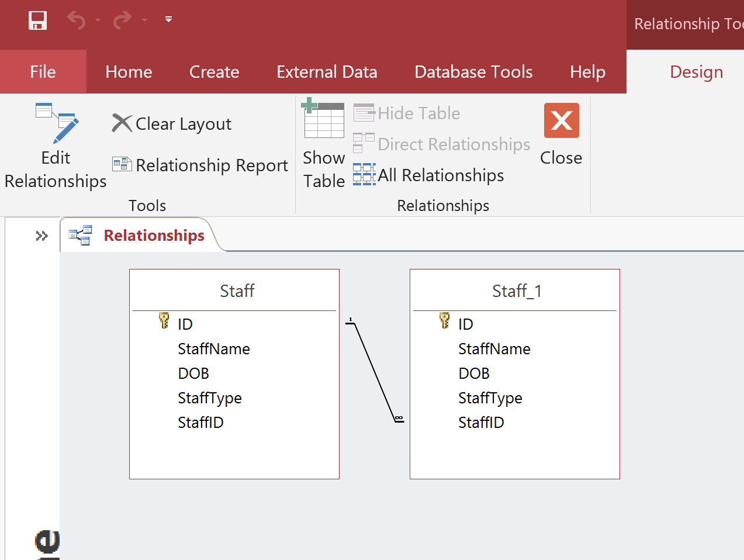744x560 pixels.
Task: Click the Relationships tab diagram icon
Action: coord(80,236)
